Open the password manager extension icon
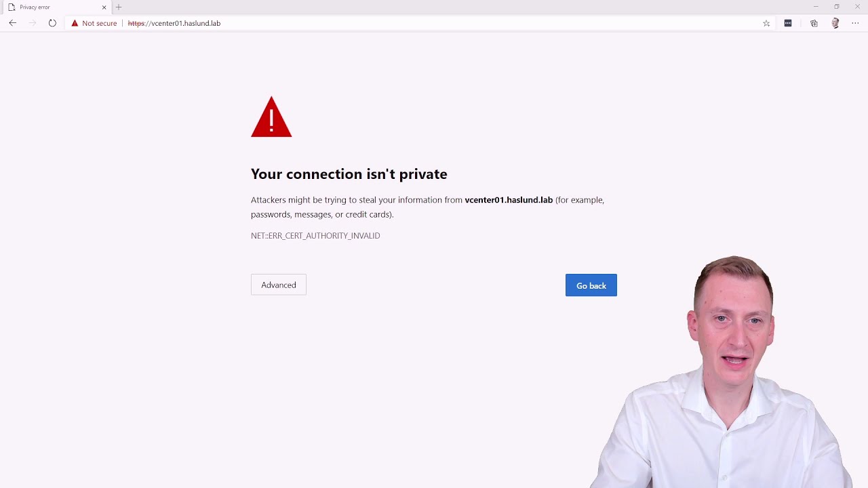Screen dimensions: 868x488 click(x=788, y=23)
